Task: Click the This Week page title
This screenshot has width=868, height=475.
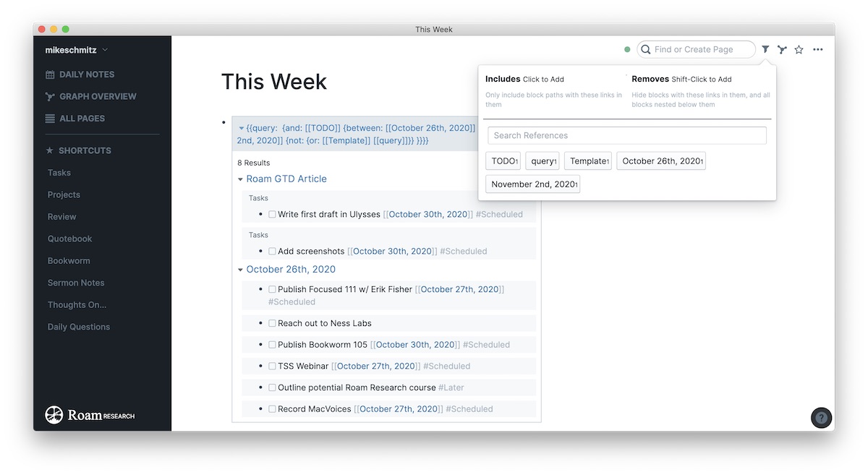Action: (274, 82)
